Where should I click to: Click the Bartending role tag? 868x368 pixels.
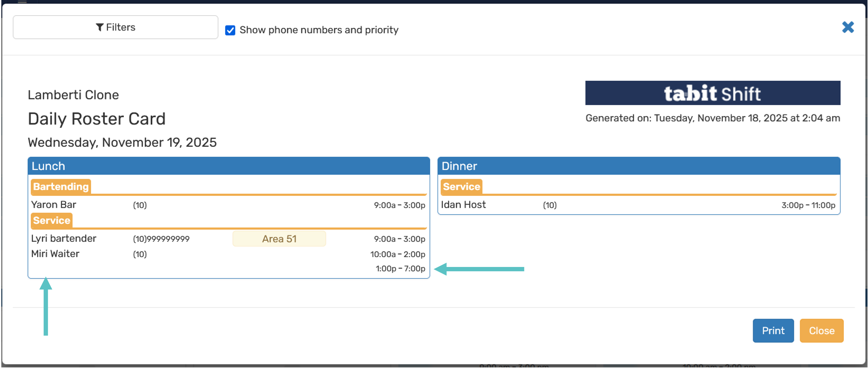click(x=61, y=187)
